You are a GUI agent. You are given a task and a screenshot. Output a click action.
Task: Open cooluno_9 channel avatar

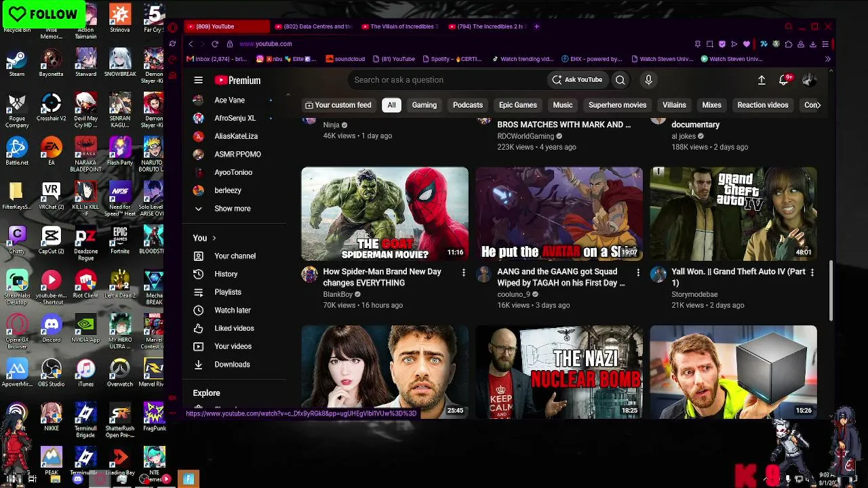[484, 274]
